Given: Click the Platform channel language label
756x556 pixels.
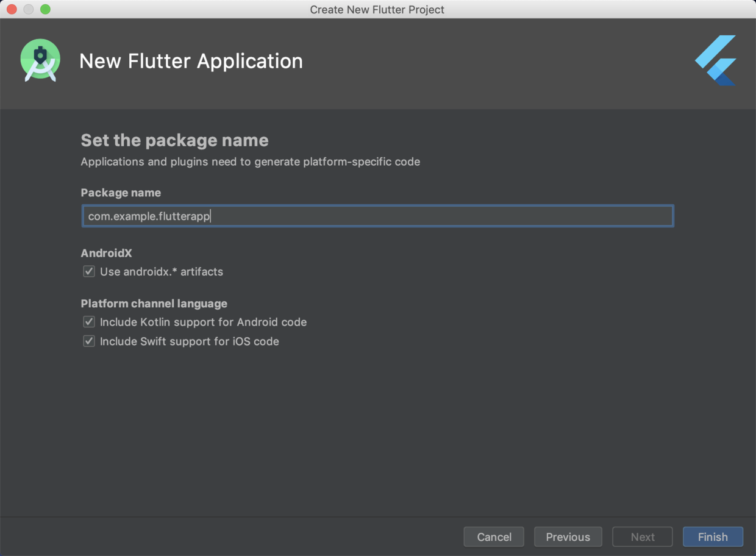Looking at the screenshot, I should (x=154, y=304).
